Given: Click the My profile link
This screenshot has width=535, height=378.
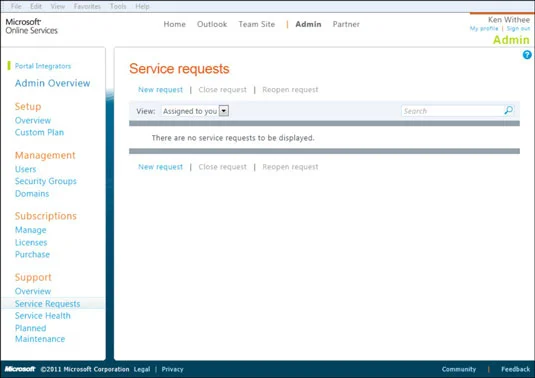Looking at the screenshot, I should (x=484, y=29).
